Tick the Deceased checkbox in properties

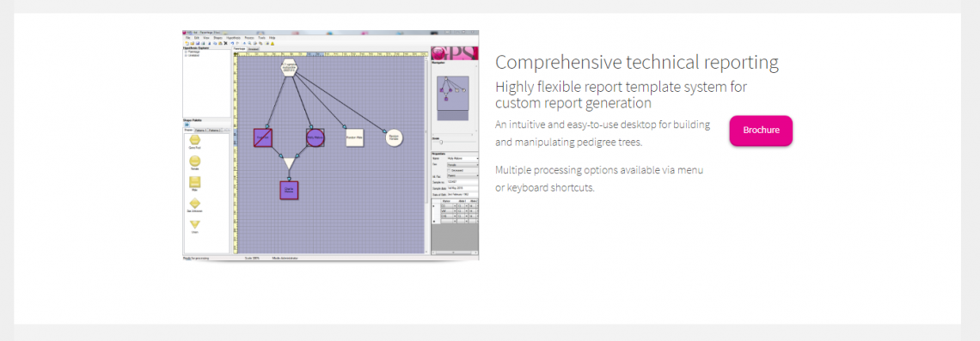point(449,170)
